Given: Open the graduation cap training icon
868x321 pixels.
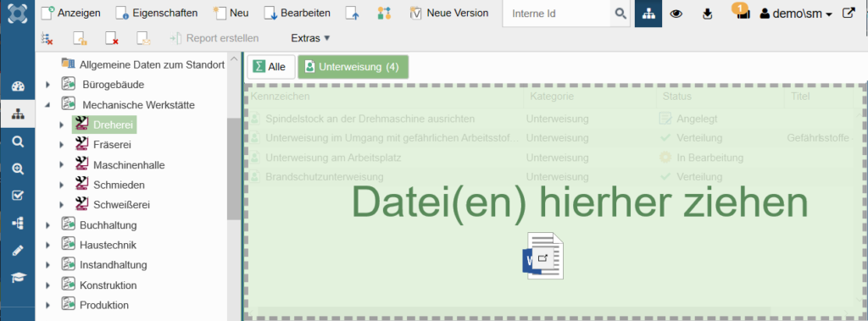Looking at the screenshot, I should click(18, 277).
